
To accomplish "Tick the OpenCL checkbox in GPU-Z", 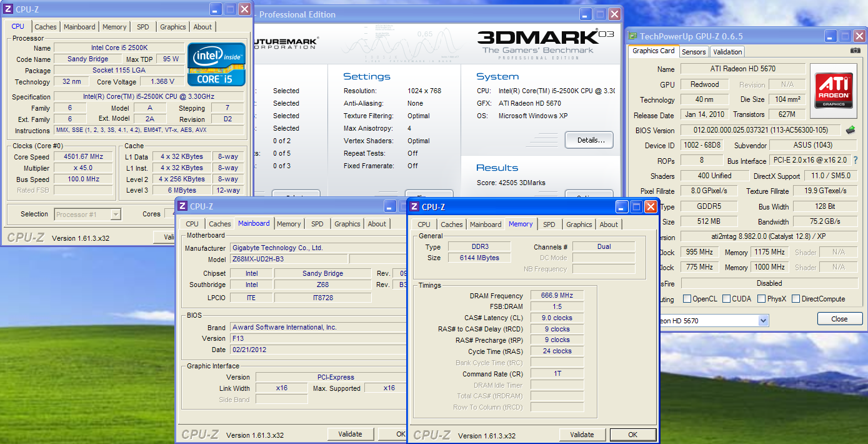I will [x=687, y=299].
